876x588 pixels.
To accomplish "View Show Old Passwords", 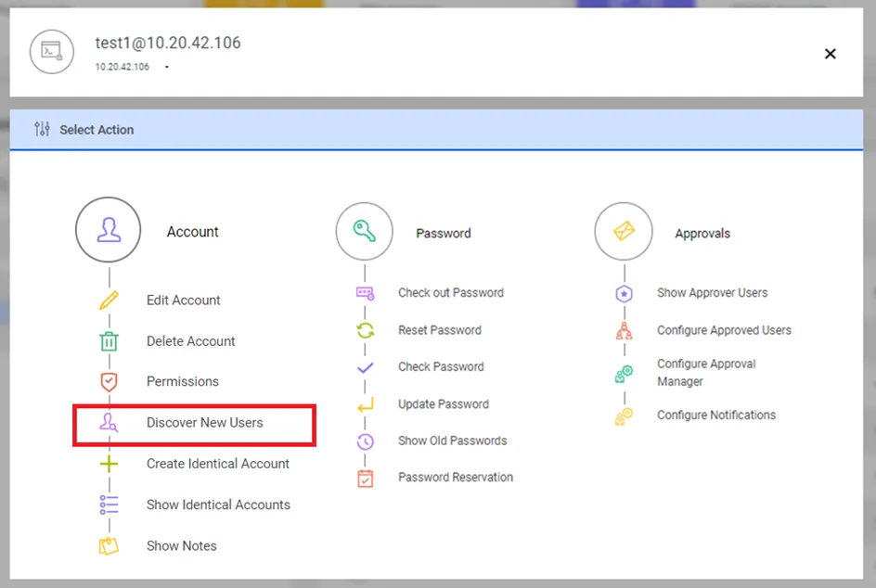I will click(453, 441).
